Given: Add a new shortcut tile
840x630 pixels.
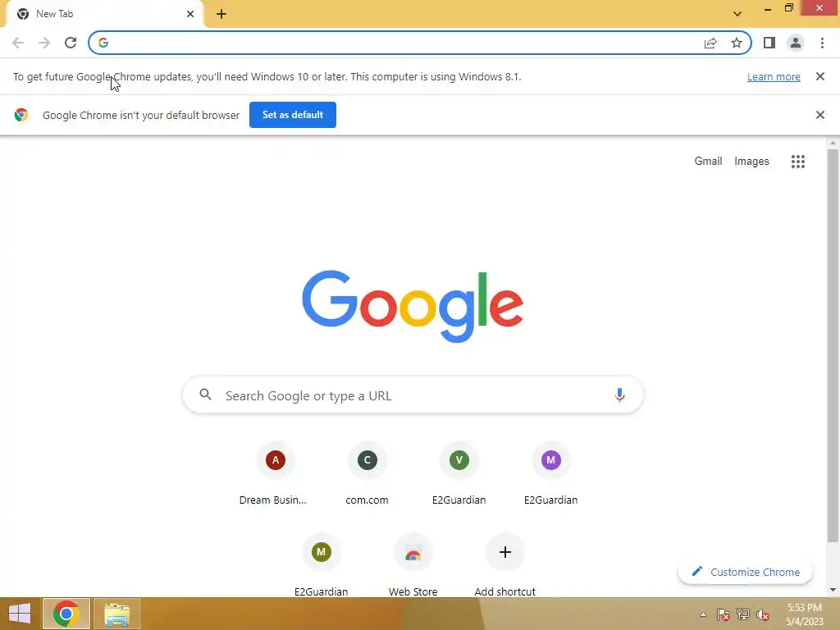Looking at the screenshot, I should click(504, 565).
